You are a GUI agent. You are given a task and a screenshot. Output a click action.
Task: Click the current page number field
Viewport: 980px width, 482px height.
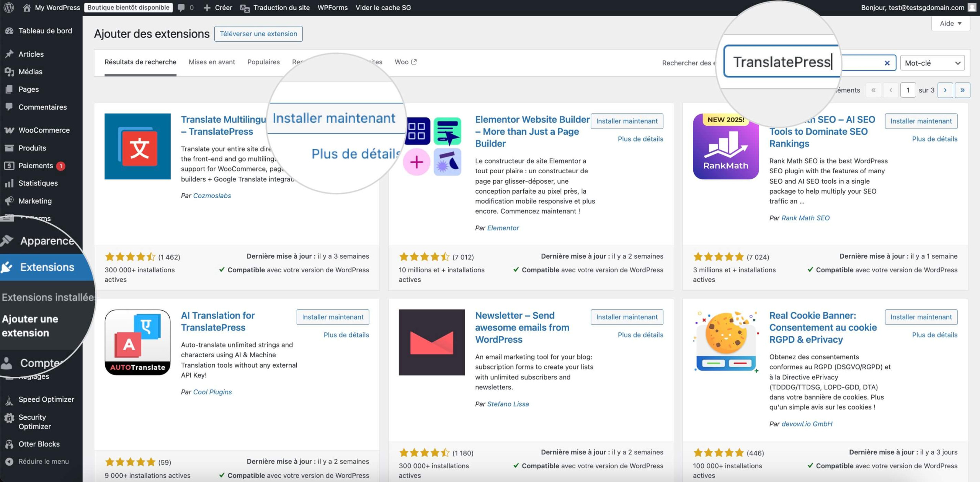click(908, 90)
